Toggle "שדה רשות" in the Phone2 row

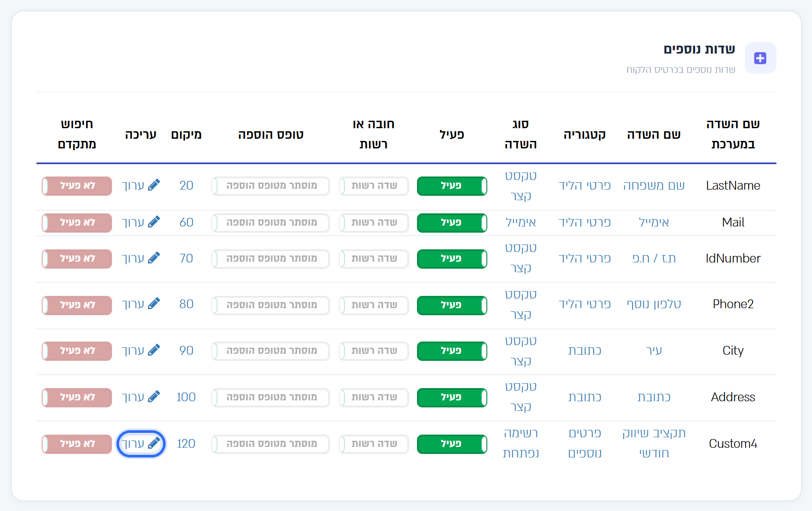click(373, 306)
